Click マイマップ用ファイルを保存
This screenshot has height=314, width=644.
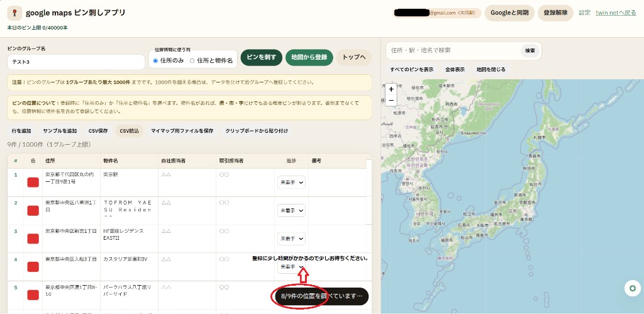[182, 131]
